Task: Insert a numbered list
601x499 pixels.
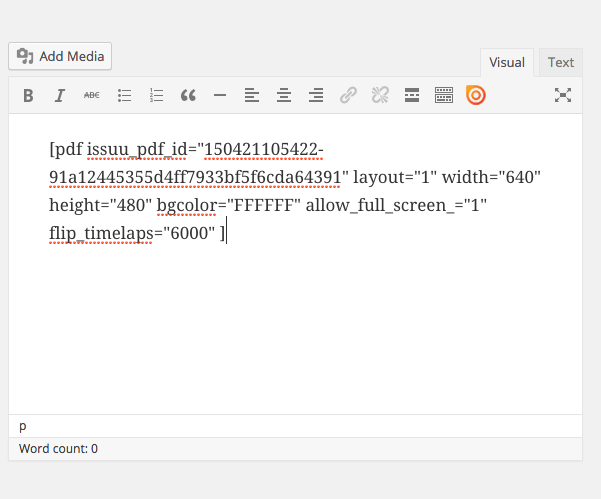Action: click(x=156, y=95)
